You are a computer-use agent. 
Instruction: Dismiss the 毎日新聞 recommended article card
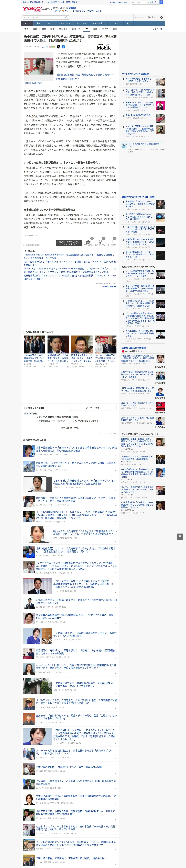[44, 367]
